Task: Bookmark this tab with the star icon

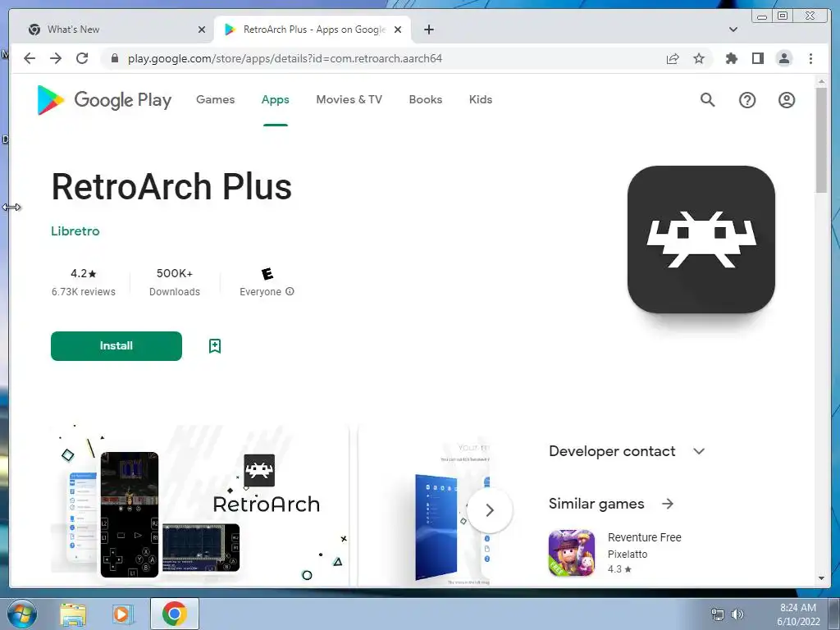Action: pyautogui.click(x=699, y=58)
